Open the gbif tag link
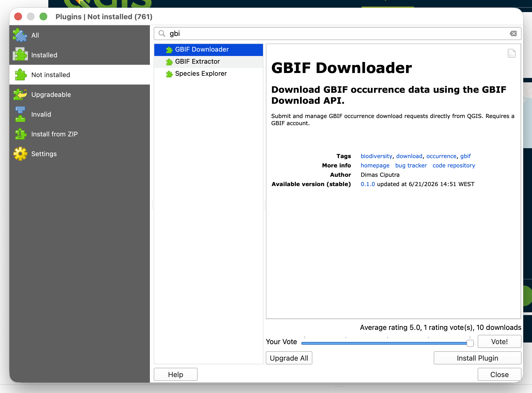 (x=466, y=156)
